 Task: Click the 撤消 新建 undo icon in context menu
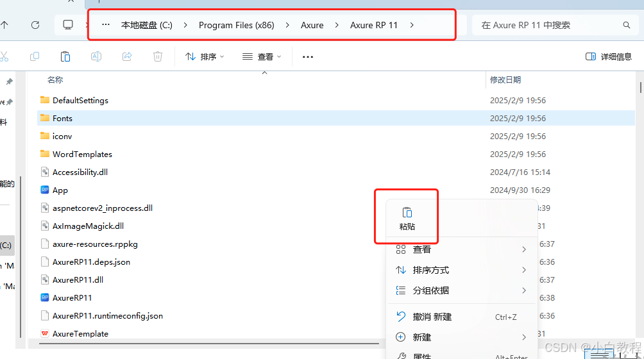click(401, 316)
